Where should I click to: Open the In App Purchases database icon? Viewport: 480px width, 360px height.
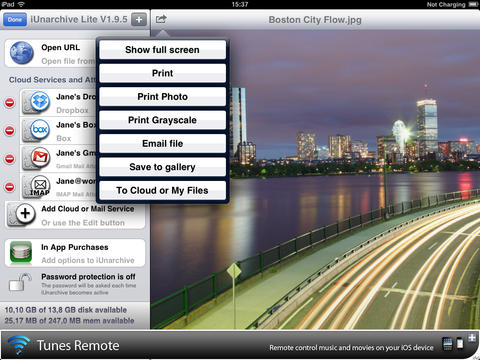coord(21,252)
